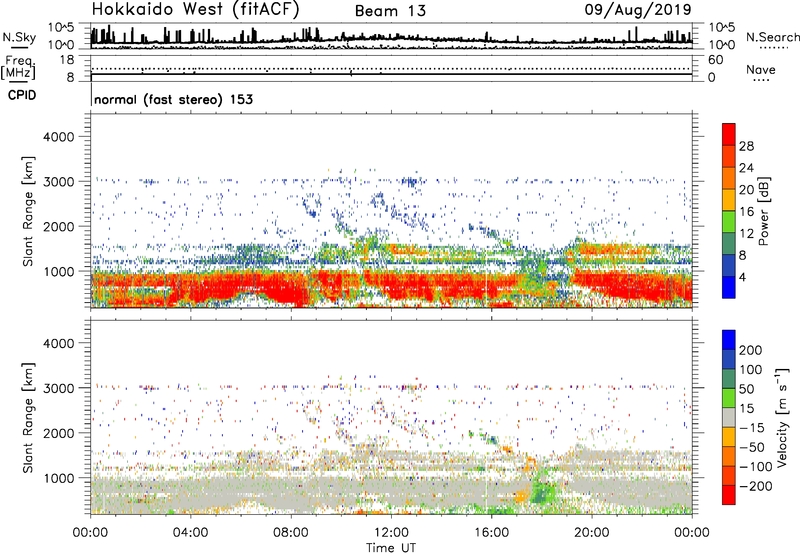Click 'Slant Range [km]' label of power panel
This screenshot has width=800, height=554.
click(x=28, y=211)
